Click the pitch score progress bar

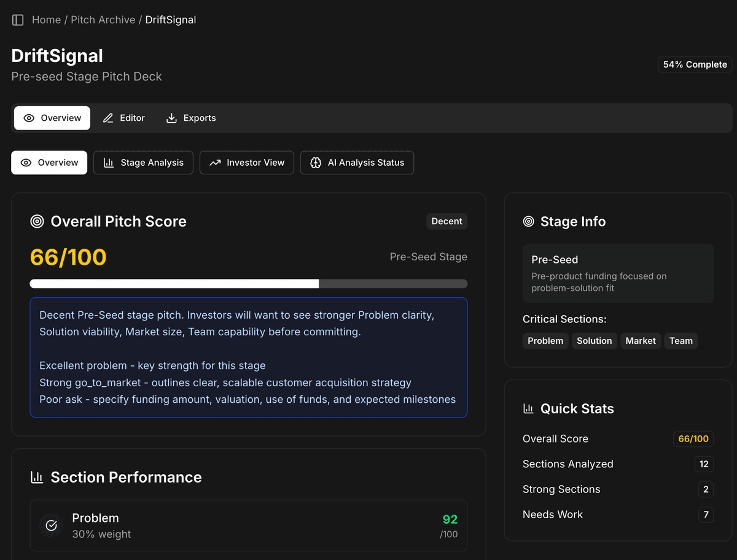pyautogui.click(x=248, y=283)
